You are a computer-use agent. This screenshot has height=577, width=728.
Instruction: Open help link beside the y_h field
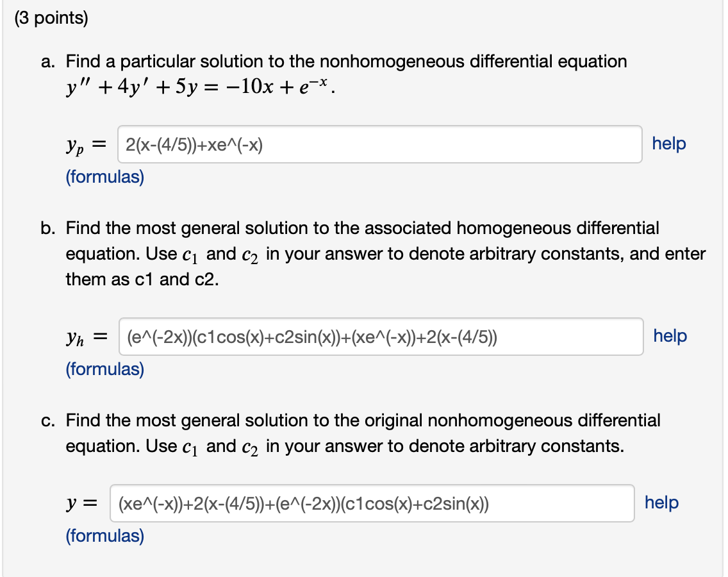pos(670,336)
